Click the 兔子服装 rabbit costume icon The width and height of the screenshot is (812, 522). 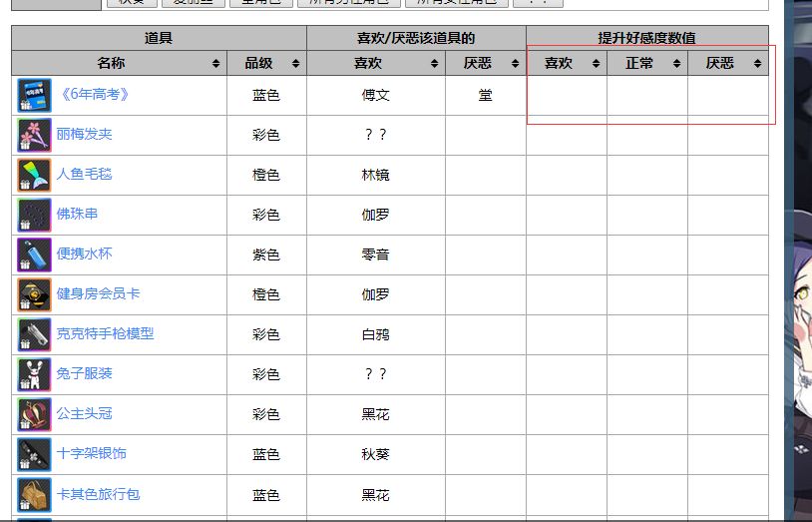click(34, 375)
